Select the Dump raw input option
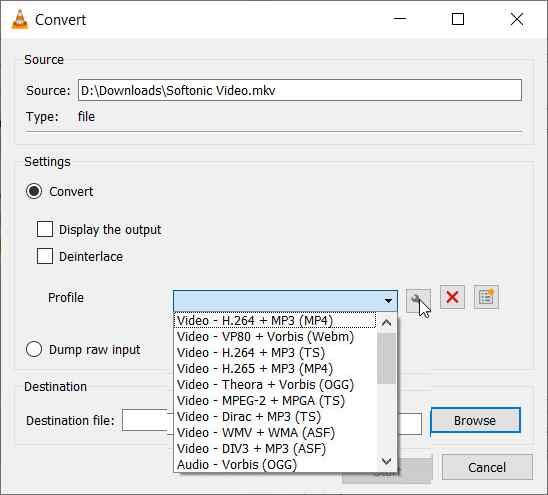The width and height of the screenshot is (548, 495). coord(34,349)
